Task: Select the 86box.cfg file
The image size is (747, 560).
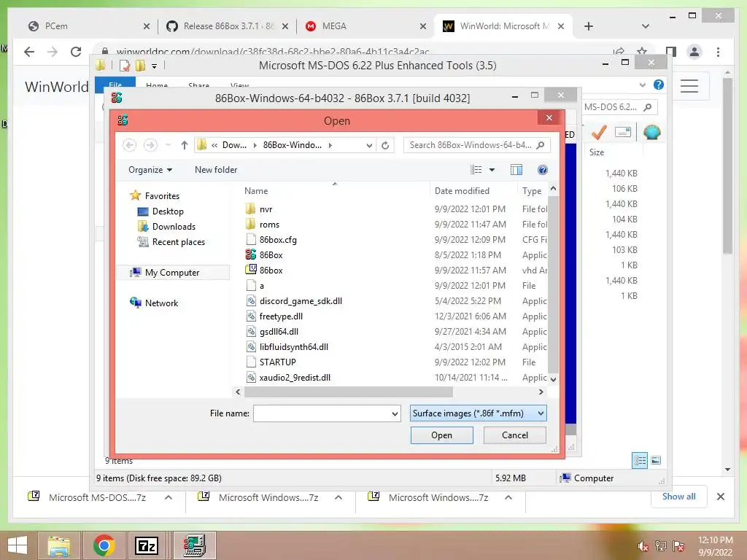Action: point(271,239)
